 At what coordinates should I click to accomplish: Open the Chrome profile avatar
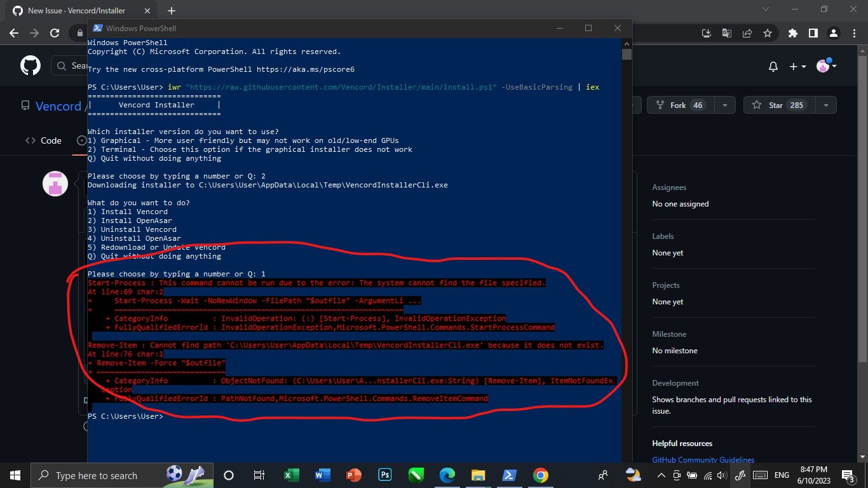pos(834,33)
